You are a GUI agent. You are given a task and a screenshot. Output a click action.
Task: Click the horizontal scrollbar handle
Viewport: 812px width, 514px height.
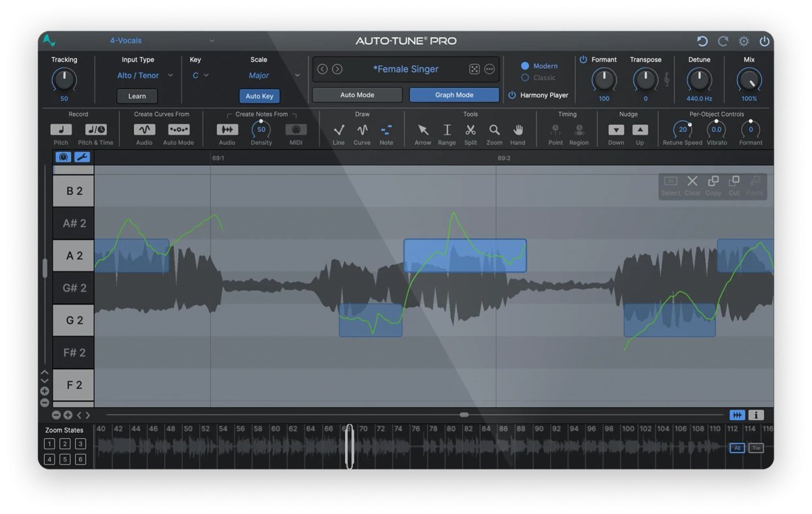[464, 415]
